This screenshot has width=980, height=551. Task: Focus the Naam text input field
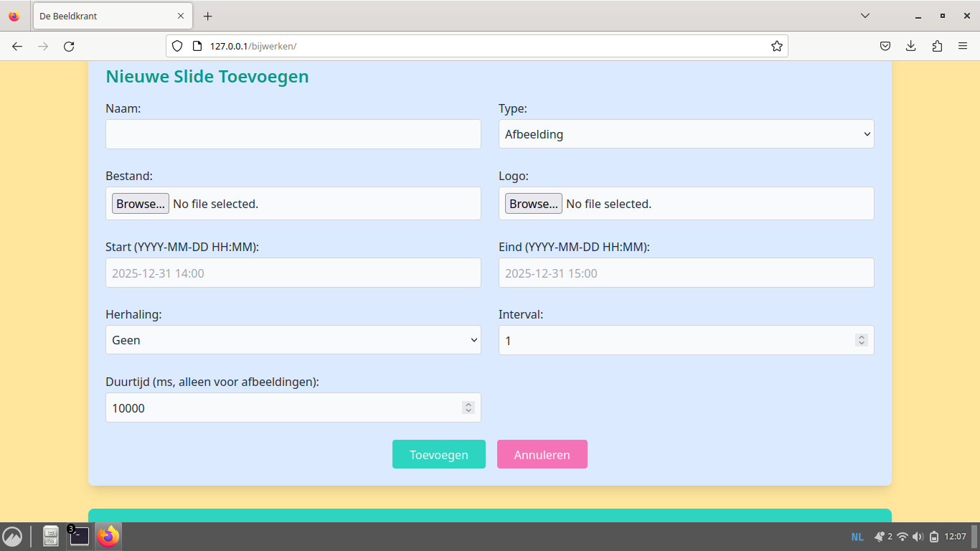(x=293, y=134)
